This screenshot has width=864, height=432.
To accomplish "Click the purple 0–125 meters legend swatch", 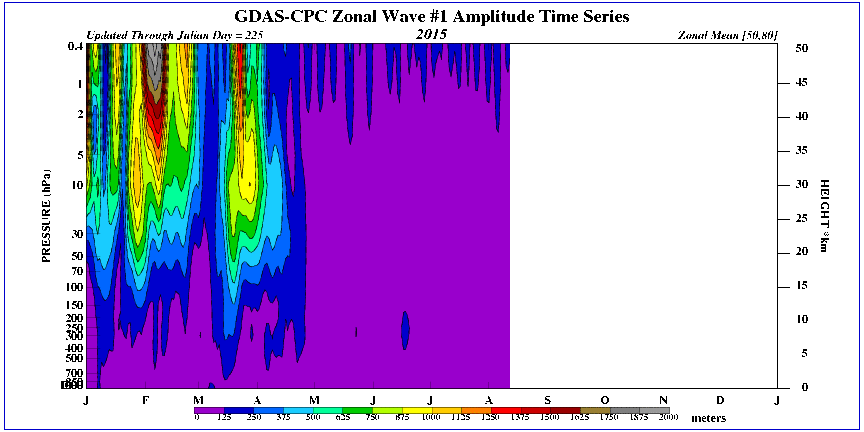I will point(209,410).
